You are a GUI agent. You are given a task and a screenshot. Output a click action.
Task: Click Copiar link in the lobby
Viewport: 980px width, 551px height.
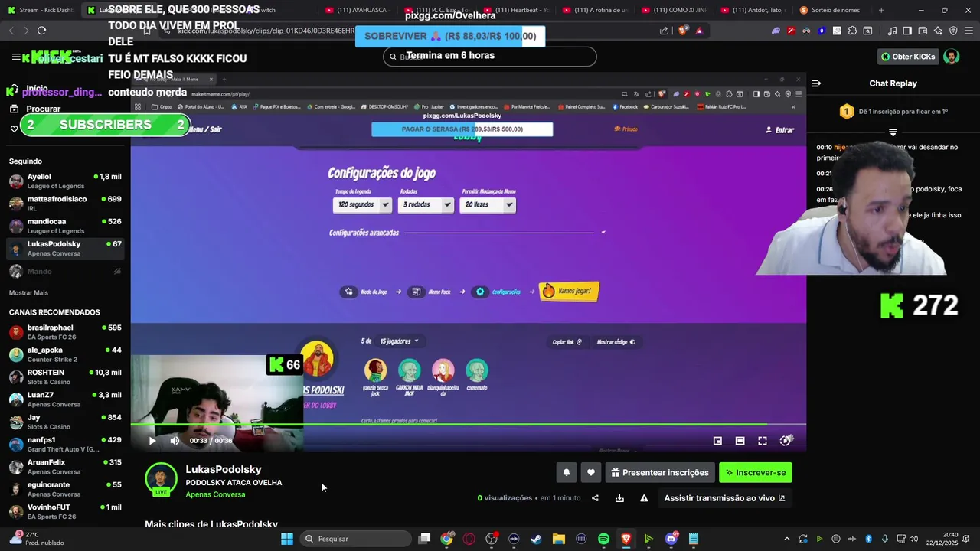567,342
